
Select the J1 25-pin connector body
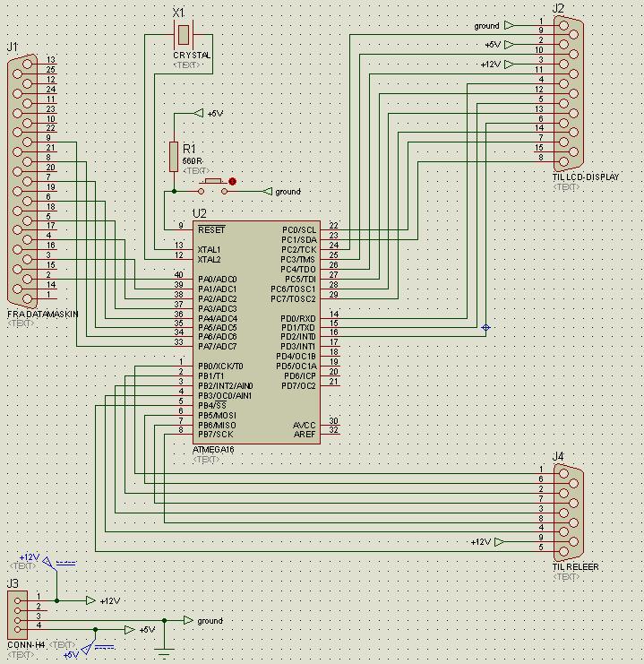coord(22,181)
